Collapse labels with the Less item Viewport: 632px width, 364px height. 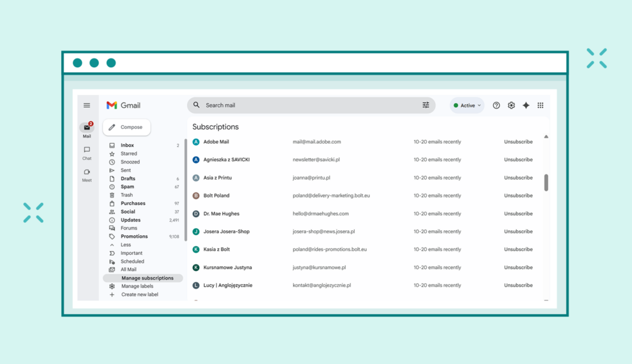(125, 245)
